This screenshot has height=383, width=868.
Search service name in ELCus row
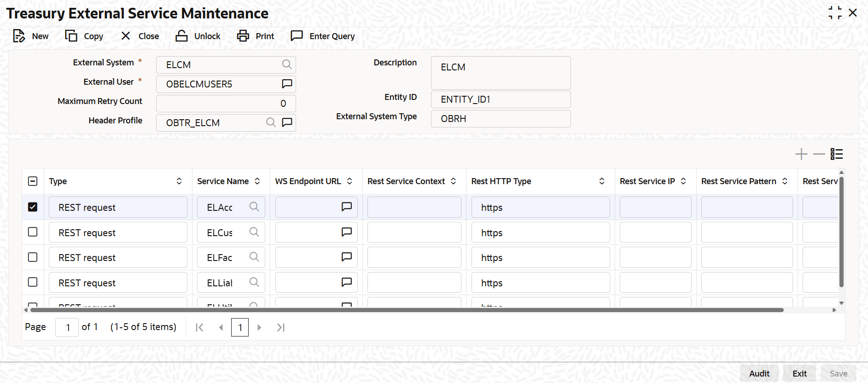pos(254,232)
